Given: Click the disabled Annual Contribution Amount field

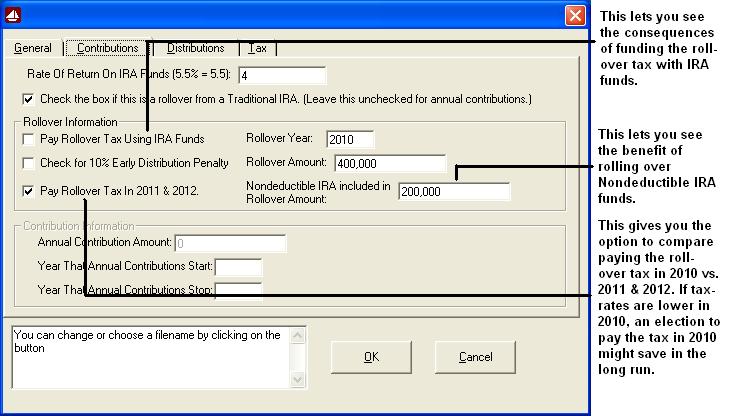Looking at the screenshot, I should [230, 243].
